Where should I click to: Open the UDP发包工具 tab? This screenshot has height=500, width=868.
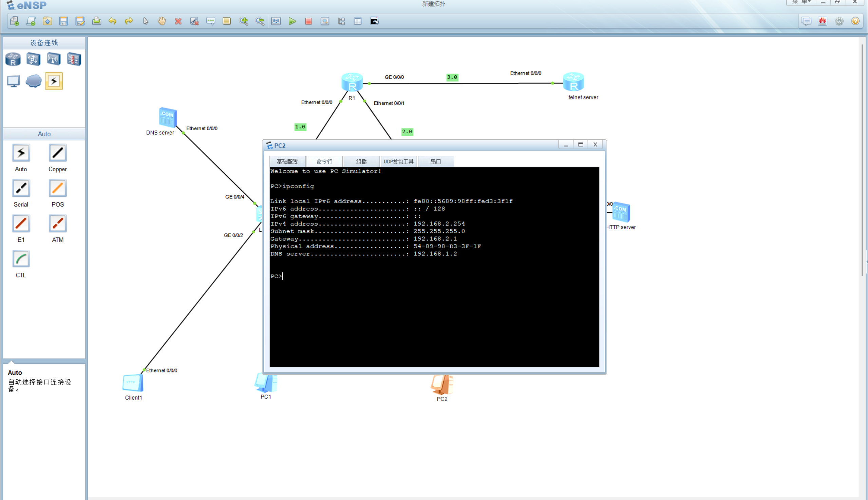[398, 161]
